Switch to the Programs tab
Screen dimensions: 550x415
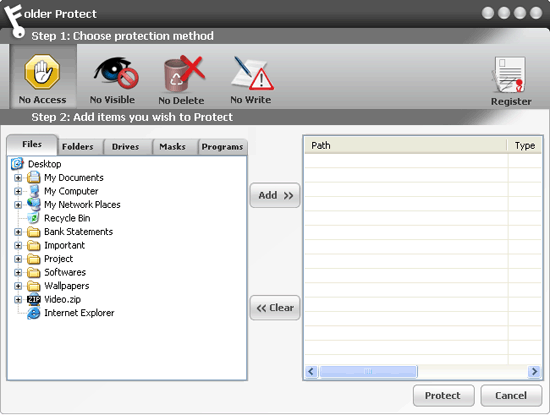click(222, 147)
